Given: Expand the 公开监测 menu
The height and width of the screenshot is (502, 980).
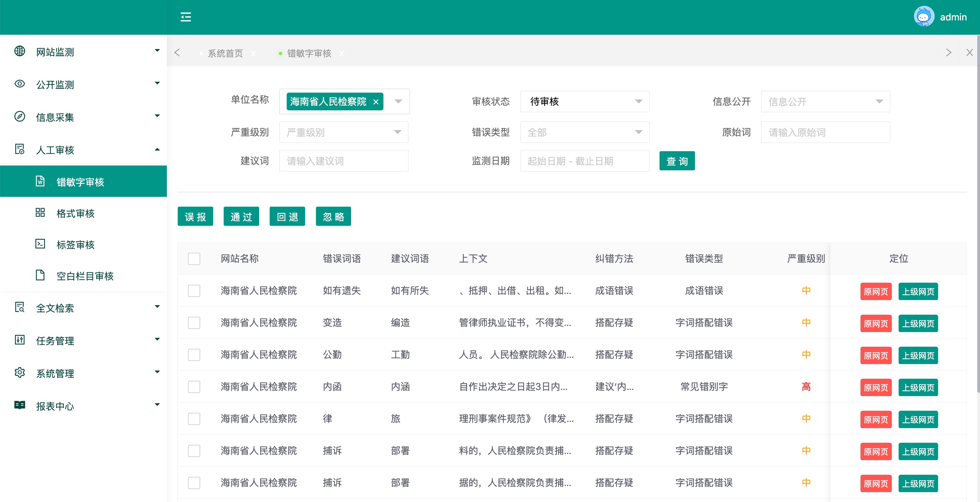Looking at the screenshot, I should click(83, 84).
